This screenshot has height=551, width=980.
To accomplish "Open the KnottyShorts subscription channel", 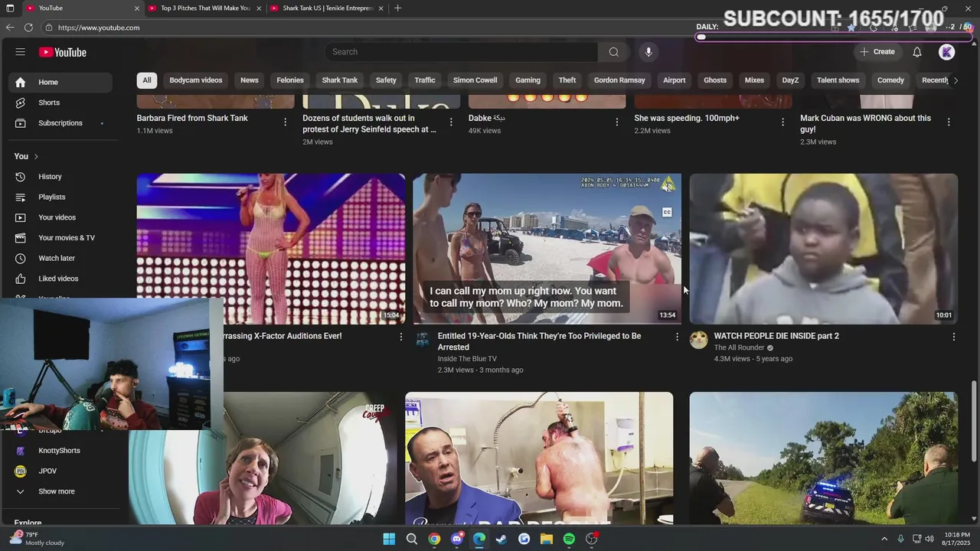I will (60, 451).
